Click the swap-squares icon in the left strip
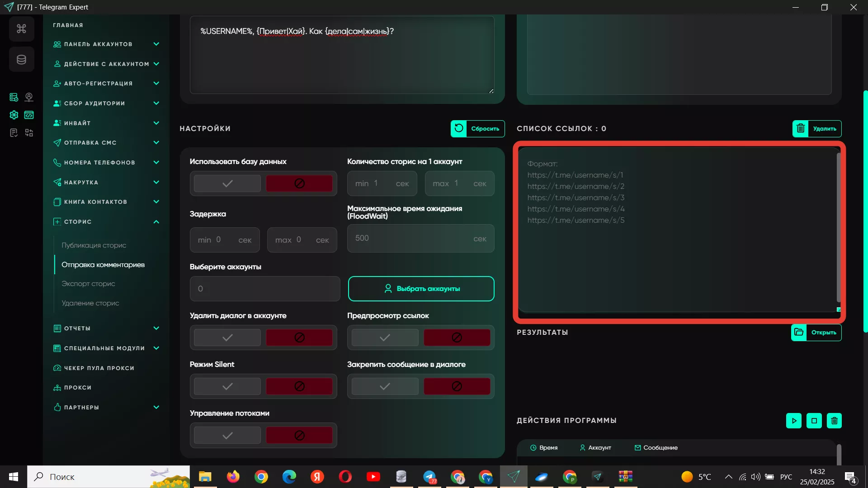 point(29,132)
